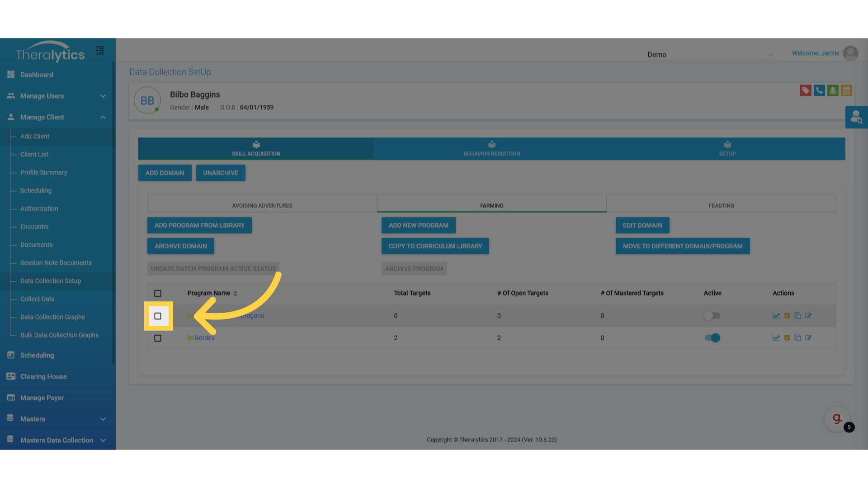Open the orange calendar icon in client header

pyautogui.click(x=846, y=90)
